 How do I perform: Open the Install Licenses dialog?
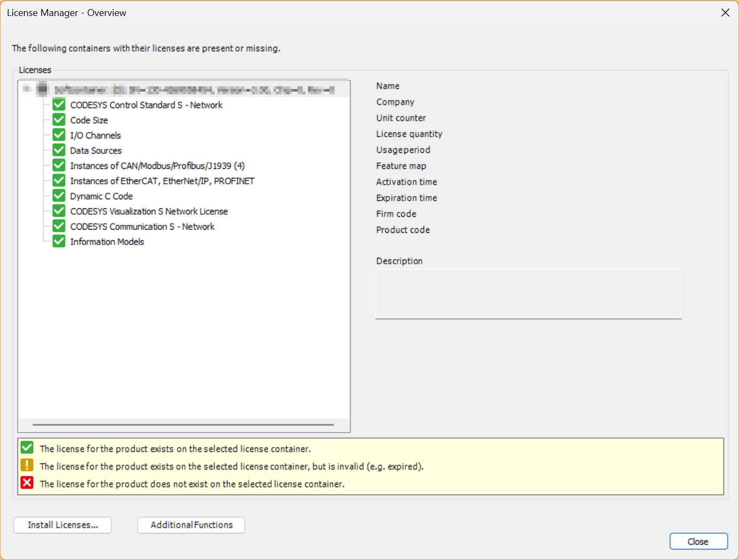tap(62, 525)
